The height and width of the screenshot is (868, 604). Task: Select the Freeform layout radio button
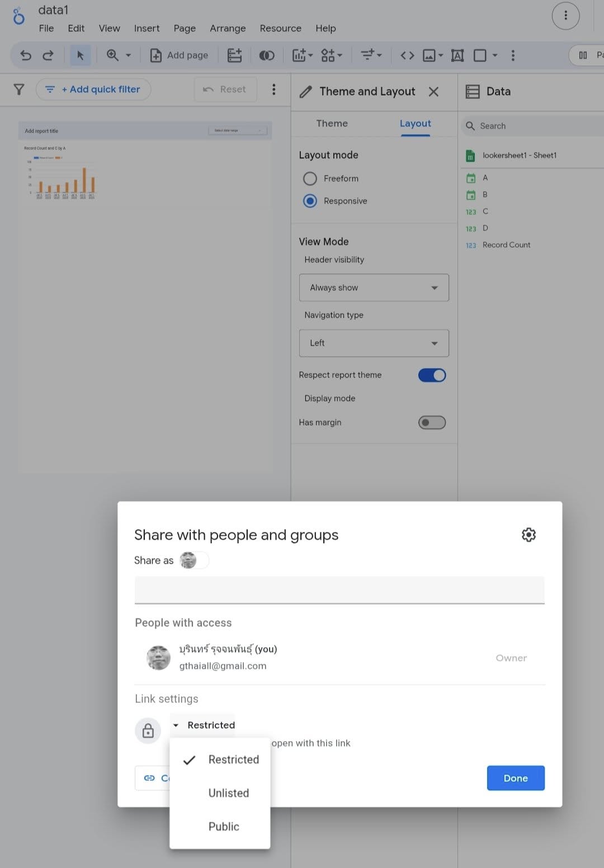310,178
